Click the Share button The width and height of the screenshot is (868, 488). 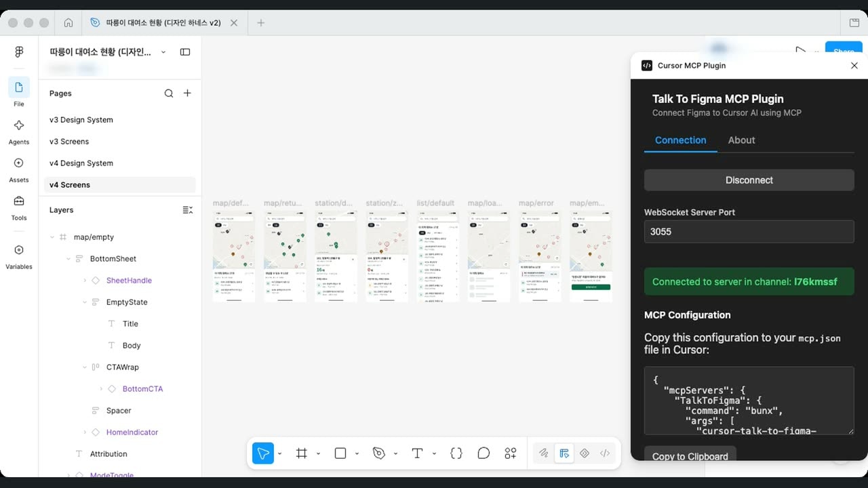(x=844, y=51)
